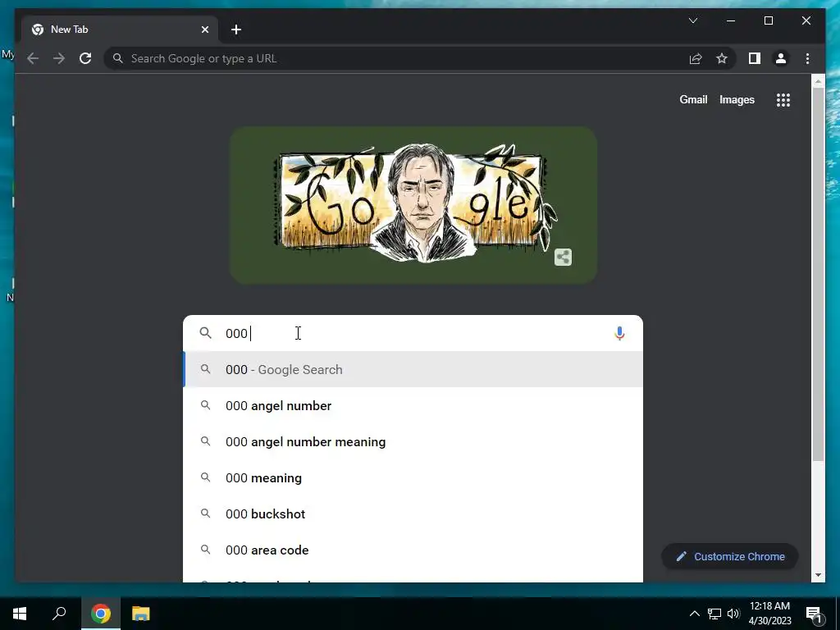Share the Google Doodle

(x=563, y=257)
